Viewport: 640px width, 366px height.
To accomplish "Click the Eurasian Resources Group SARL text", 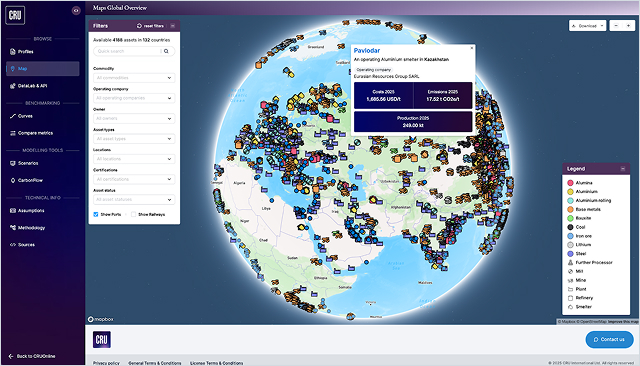I will pyautogui.click(x=386, y=76).
